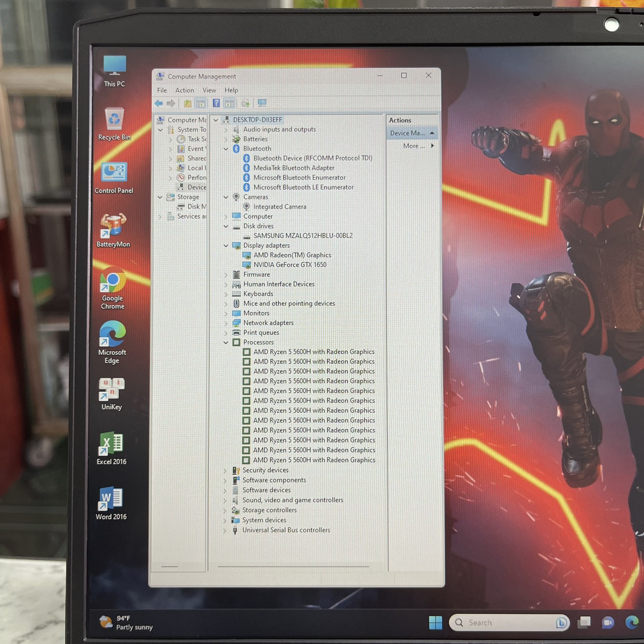Open the Control Panel desktop icon
This screenshot has width=644, height=644.
pyautogui.click(x=114, y=178)
